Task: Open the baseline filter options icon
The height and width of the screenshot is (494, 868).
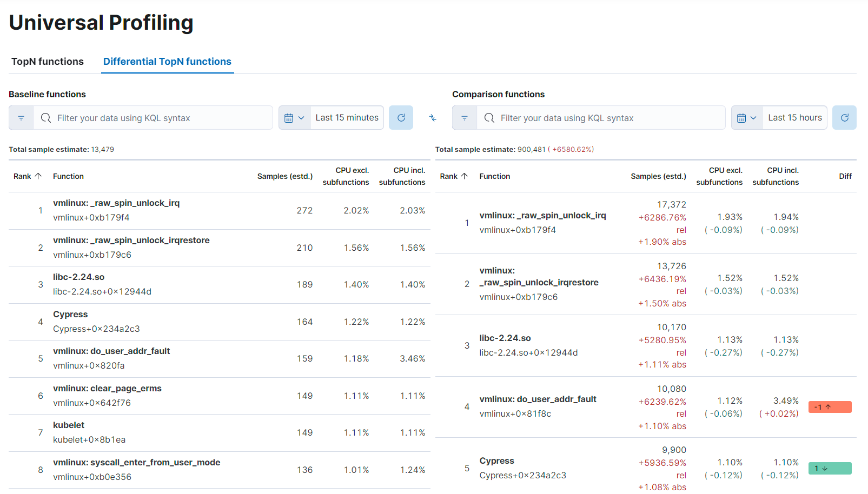Action: click(x=21, y=117)
